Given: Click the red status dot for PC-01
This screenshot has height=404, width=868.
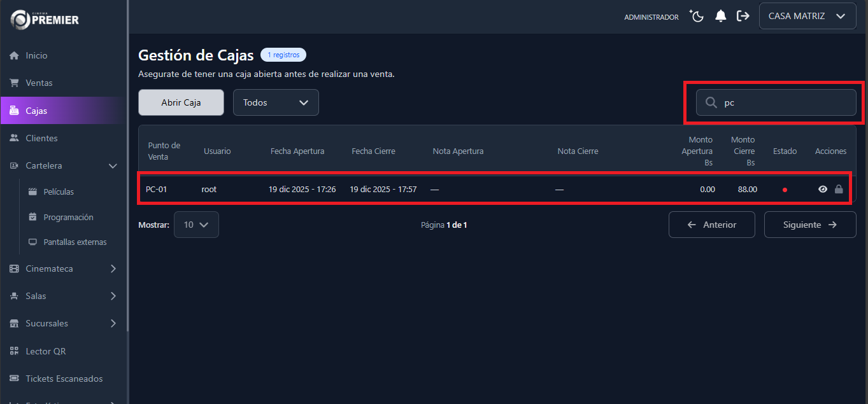Looking at the screenshot, I should 785,190.
